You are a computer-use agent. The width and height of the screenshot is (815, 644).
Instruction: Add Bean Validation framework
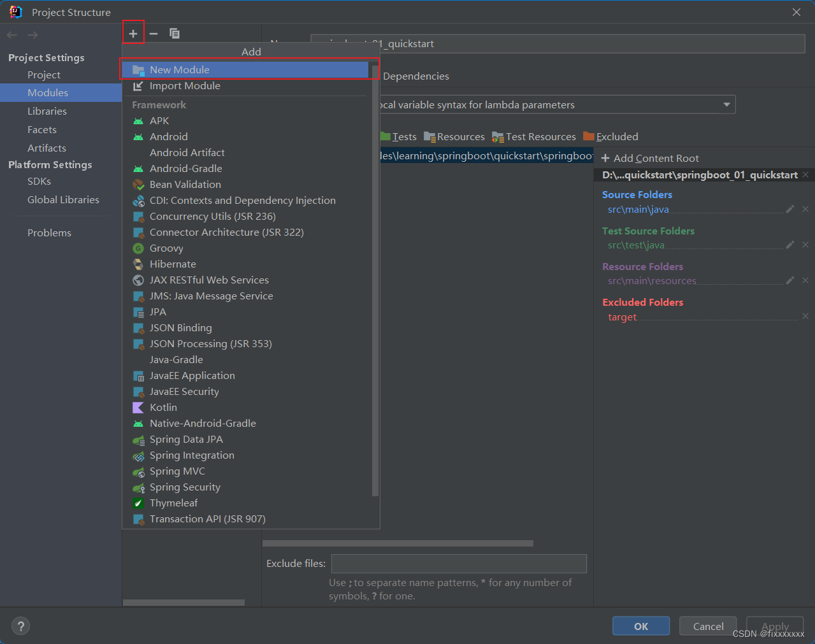pos(245,184)
